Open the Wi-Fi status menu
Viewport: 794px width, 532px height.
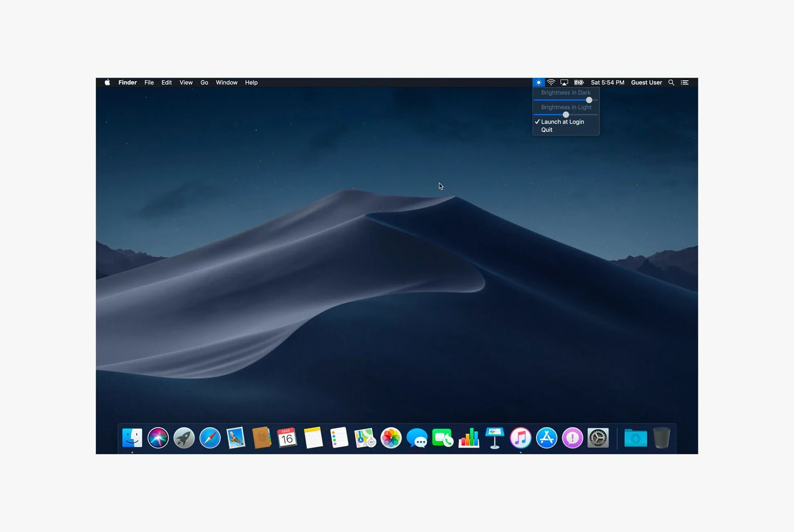(551, 83)
